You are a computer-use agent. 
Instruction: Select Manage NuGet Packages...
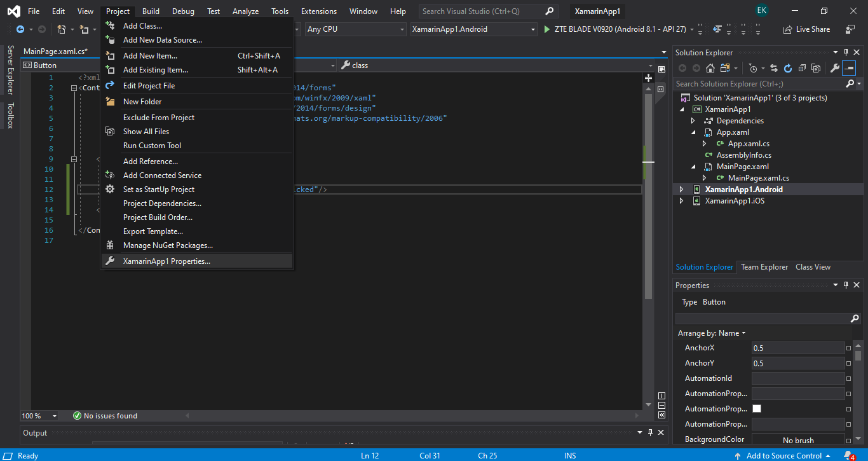pyautogui.click(x=197, y=245)
